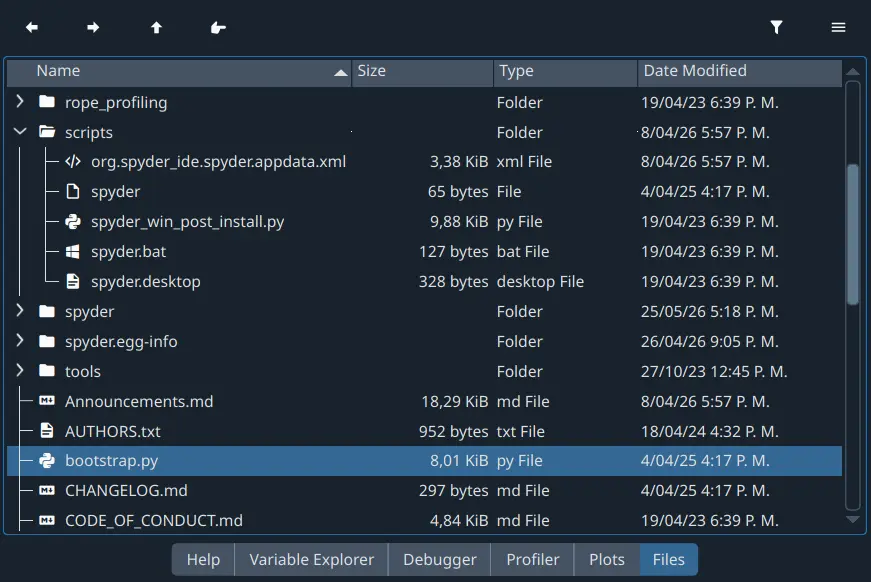Select the CODE_OF_CONDUCT.md file name
This screenshot has width=871, height=582.
tap(154, 520)
